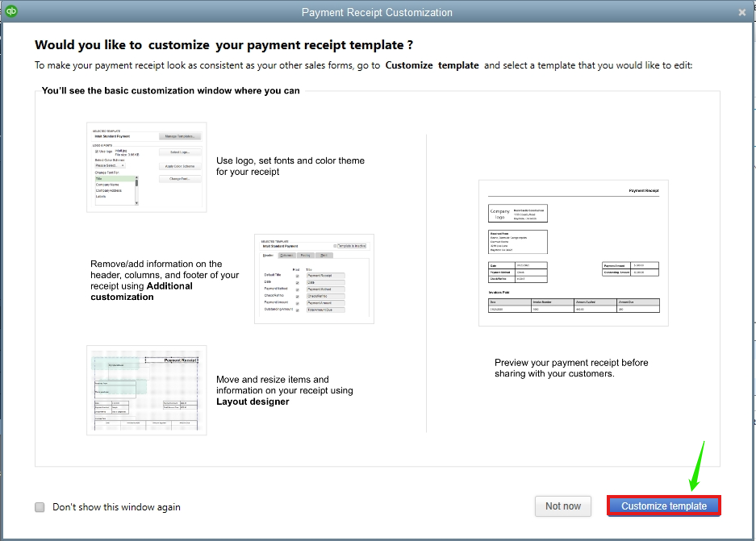Open the Layout designer preview thumbnail
756x541 pixels.
click(147, 390)
